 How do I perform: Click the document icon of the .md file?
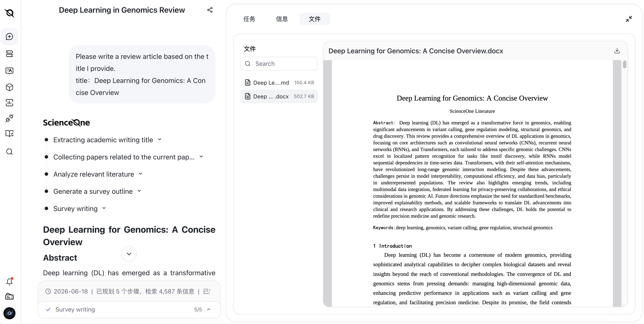[247, 83]
